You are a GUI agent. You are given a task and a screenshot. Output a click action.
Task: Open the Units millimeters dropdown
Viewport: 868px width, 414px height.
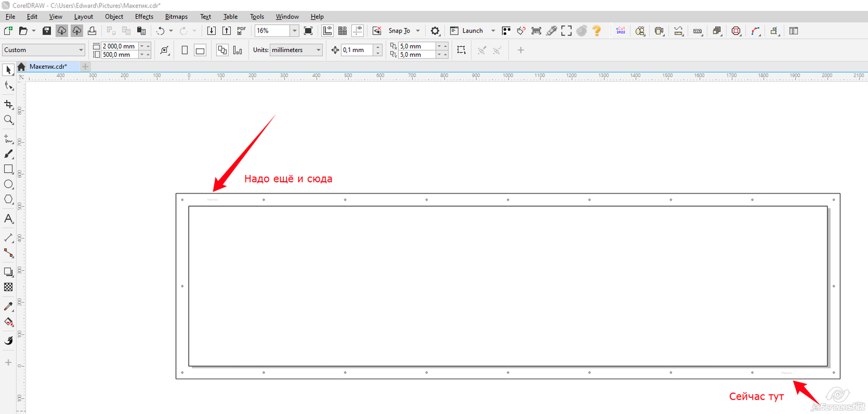point(296,50)
